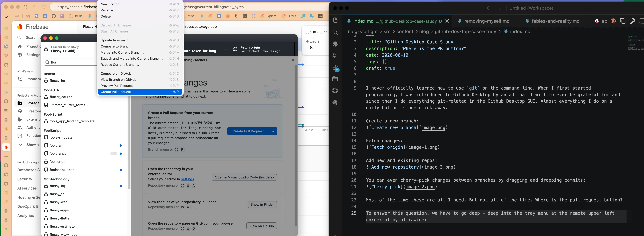The height and width of the screenshot is (236, 644).
Task: Open the Search icon in VS Code activity bar
Action: pyautogui.click(x=335, y=32)
